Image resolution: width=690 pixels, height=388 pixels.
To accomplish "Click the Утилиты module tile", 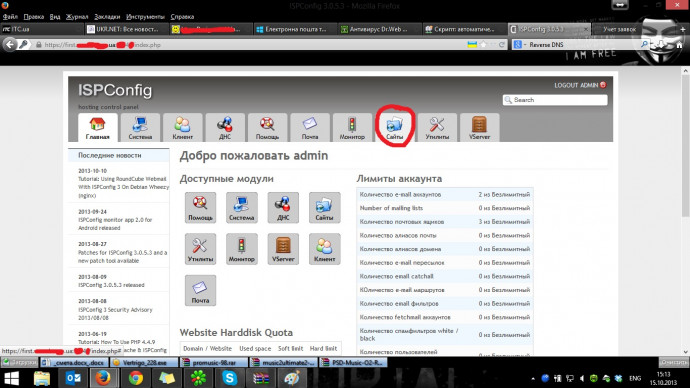I will tap(200, 249).
